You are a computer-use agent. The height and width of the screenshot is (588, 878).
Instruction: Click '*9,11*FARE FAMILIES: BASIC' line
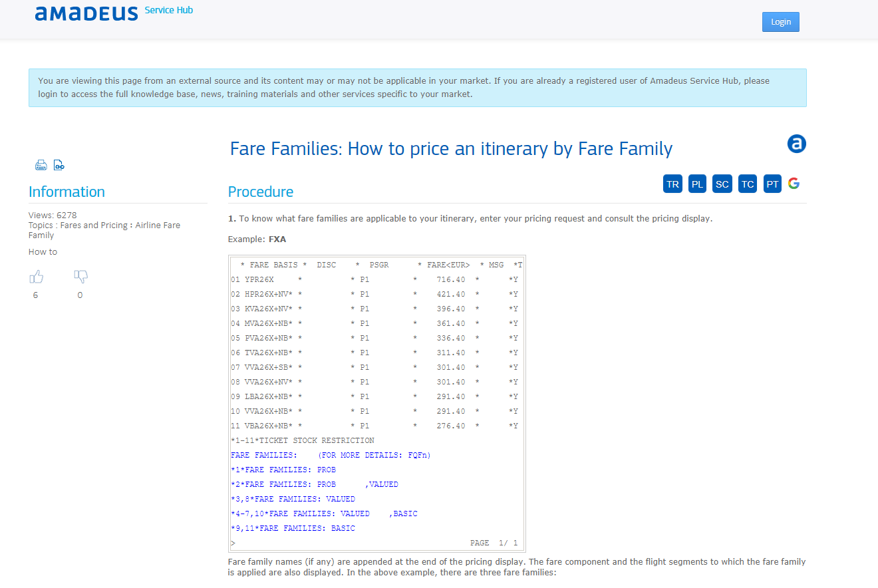point(293,528)
